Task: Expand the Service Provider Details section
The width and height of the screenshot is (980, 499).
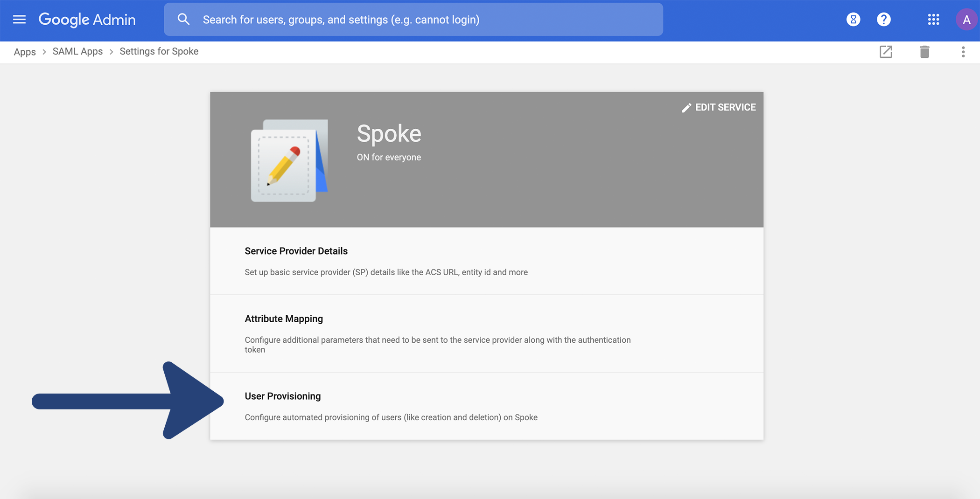Action: click(487, 261)
